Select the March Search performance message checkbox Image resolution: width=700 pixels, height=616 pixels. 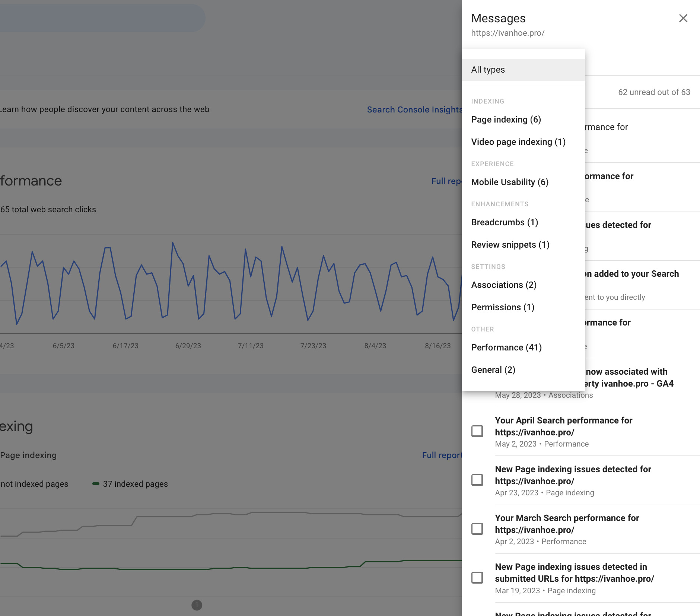tap(477, 529)
